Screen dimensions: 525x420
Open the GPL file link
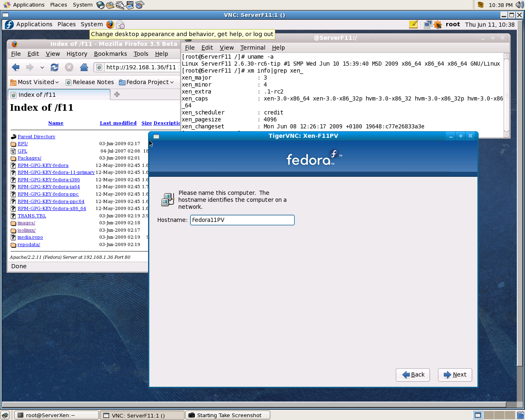click(22, 151)
